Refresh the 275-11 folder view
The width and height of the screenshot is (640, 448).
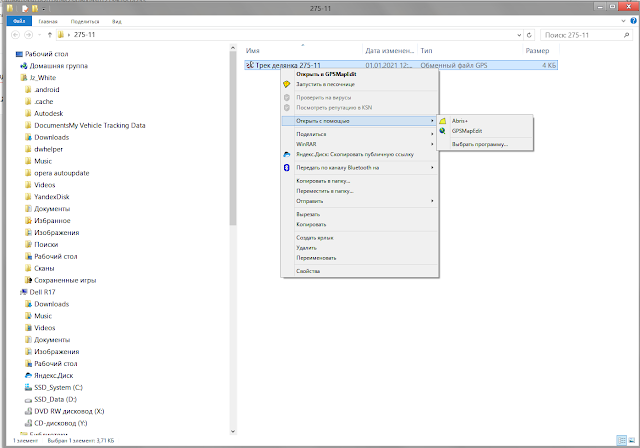[529, 35]
